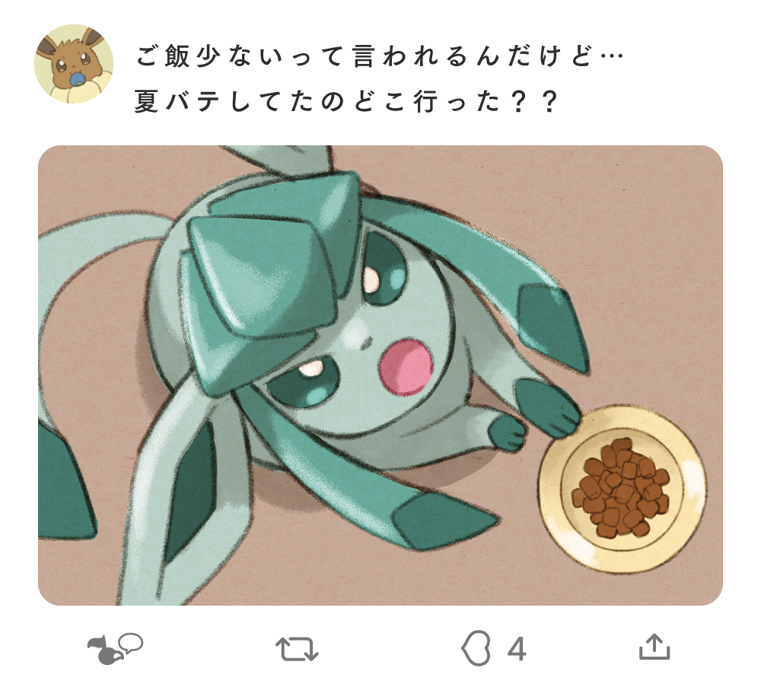This screenshot has height=700, width=761.
Task: Click the first line of post text
Action: [379, 56]
